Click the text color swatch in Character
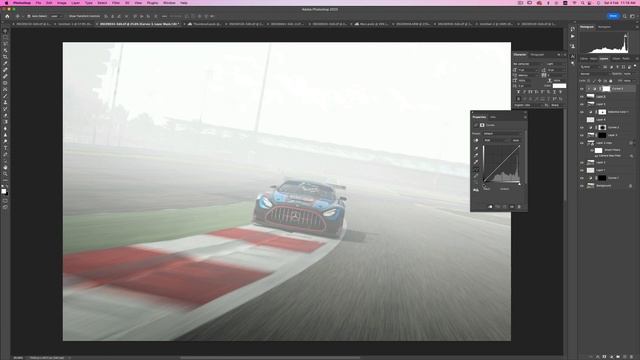640x360 pixels. (559, 86)
